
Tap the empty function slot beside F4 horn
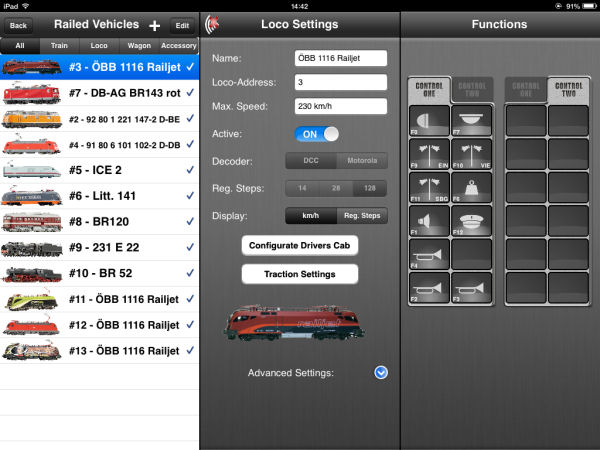(471, 254)
